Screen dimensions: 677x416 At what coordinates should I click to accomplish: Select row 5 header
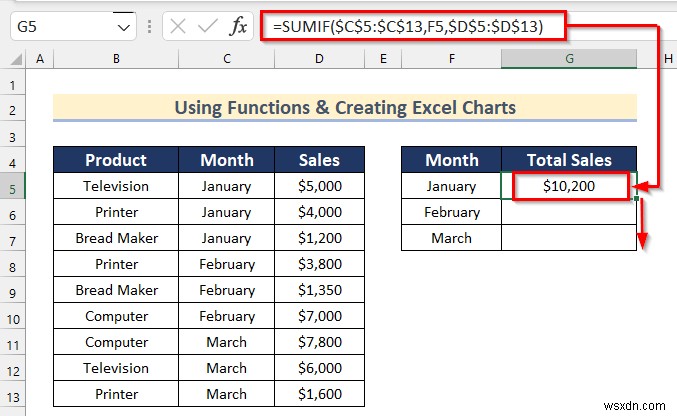[13, 186]
